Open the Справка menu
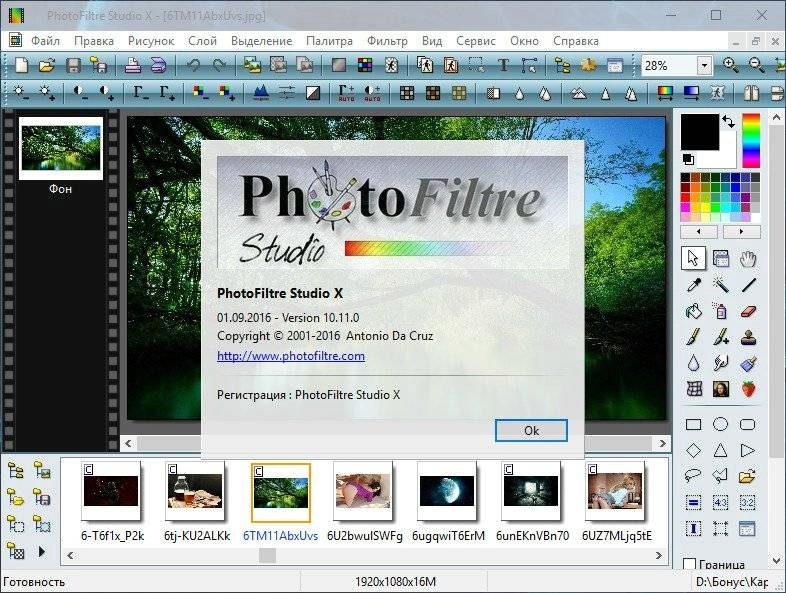The image size is (786, 593). point(576,41)
